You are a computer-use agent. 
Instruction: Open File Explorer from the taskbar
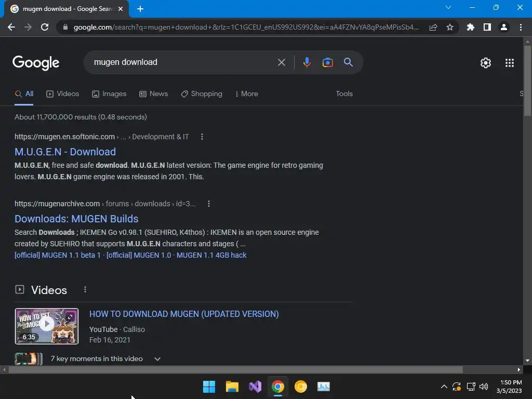coord(232,387)
